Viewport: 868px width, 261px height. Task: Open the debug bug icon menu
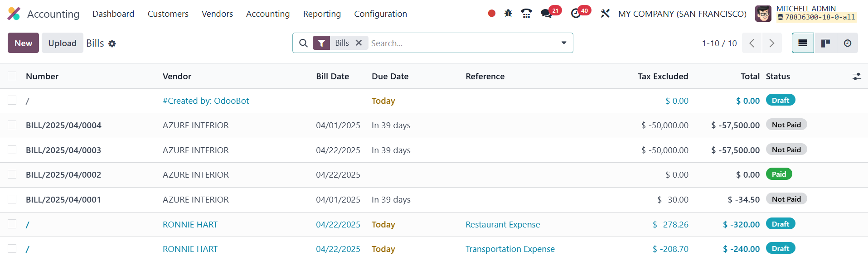point(508,14)
